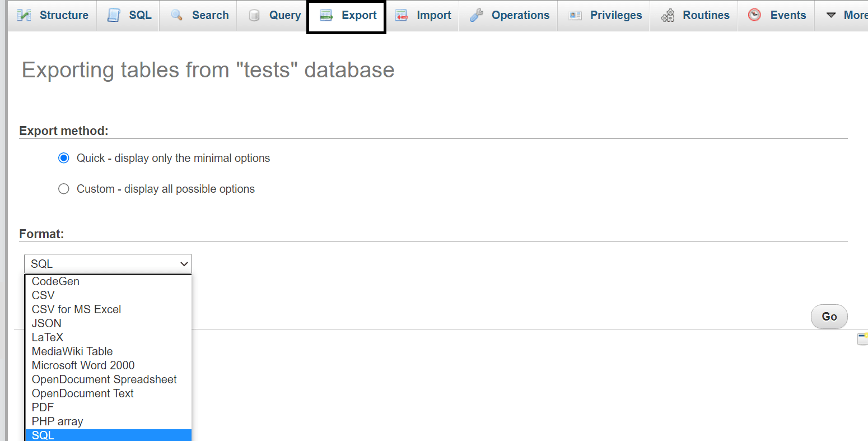Choose CSV for MS Excel option
Image resolution: width=868 pixels, height=441 pixels.
click(108, 309)
